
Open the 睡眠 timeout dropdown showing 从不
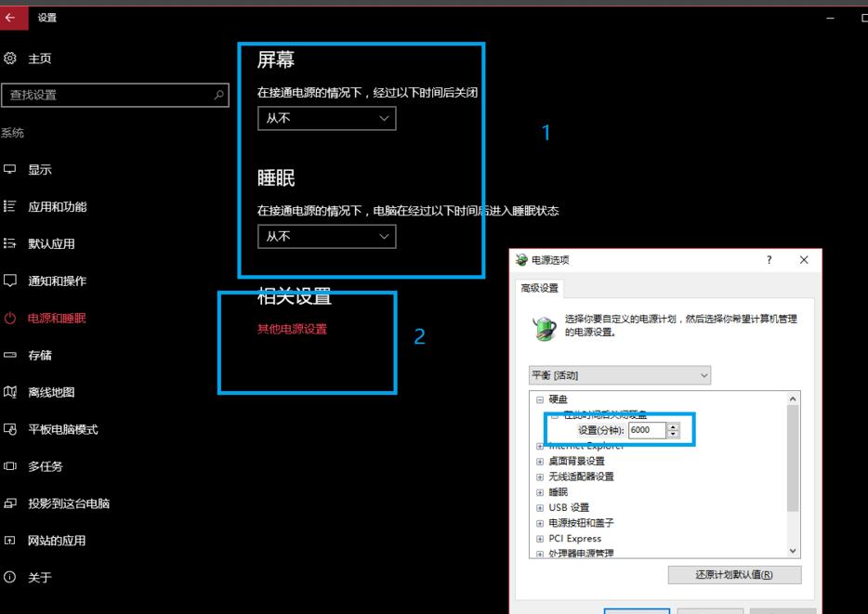(326, 236)
